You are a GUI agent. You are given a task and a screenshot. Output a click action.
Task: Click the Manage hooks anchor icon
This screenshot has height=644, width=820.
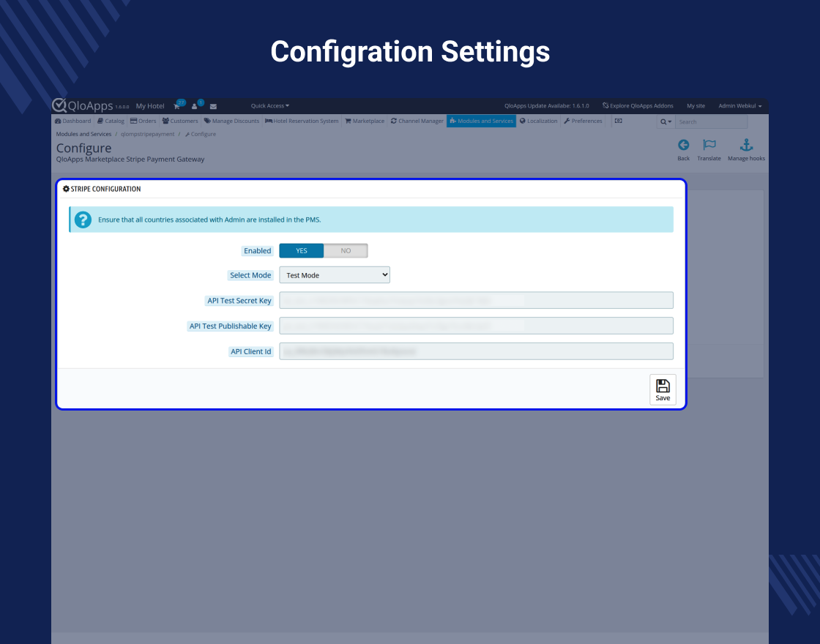[746, 145]
